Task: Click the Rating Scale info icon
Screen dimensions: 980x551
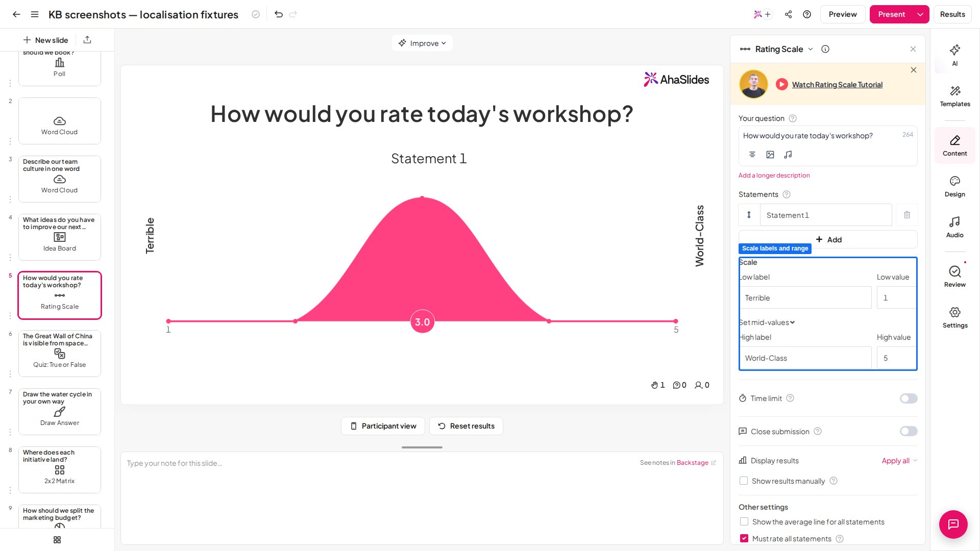Action: pyautogui.click(x=825, y=49)
